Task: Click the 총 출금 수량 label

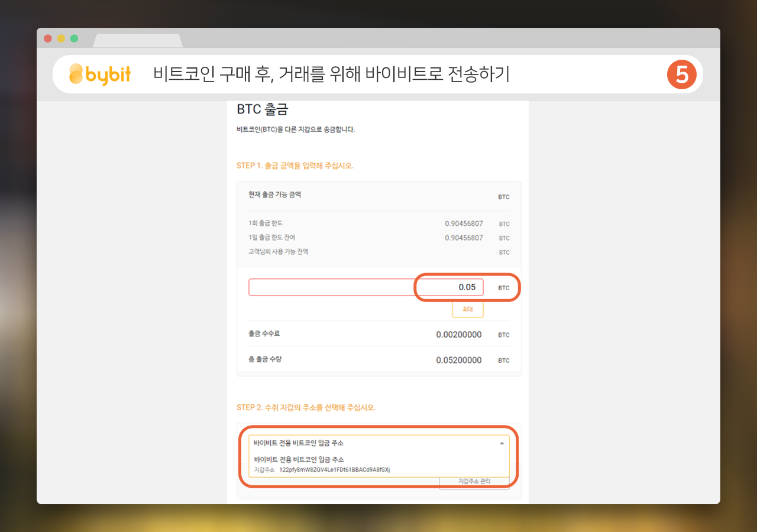Action: (x=264, y=359)
